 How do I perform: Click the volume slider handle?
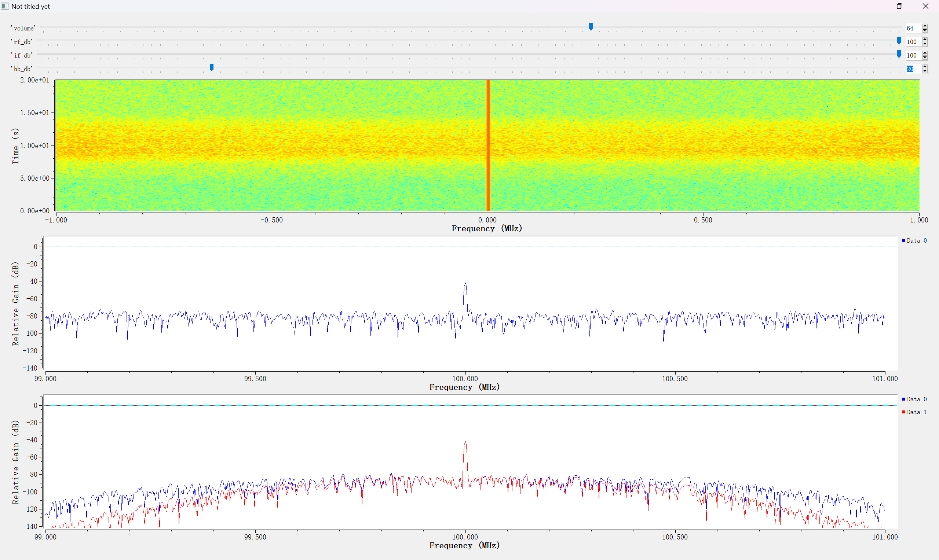coord(591,26)
